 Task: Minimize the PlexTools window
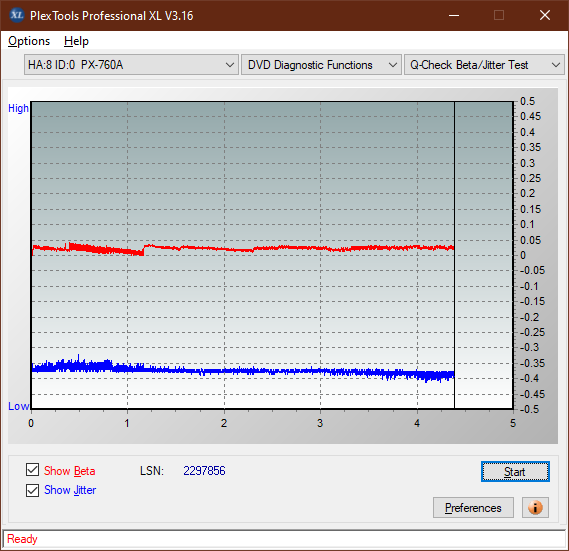[454, 15]
